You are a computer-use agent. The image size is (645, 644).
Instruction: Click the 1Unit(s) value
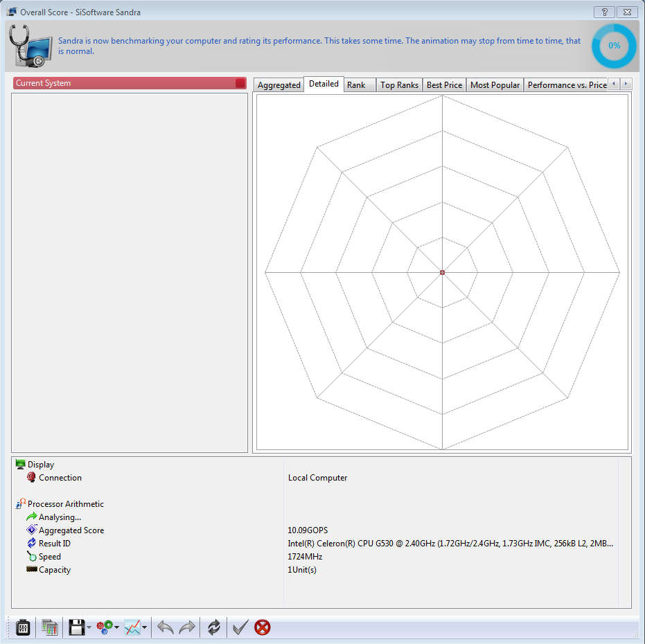coord(302,570)
